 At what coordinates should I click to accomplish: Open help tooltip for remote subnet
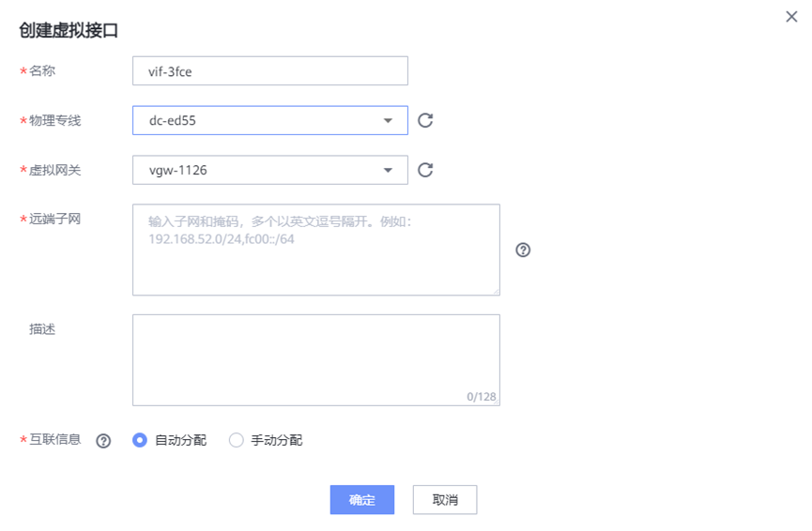pyautogui.click(x=524, y=250)
